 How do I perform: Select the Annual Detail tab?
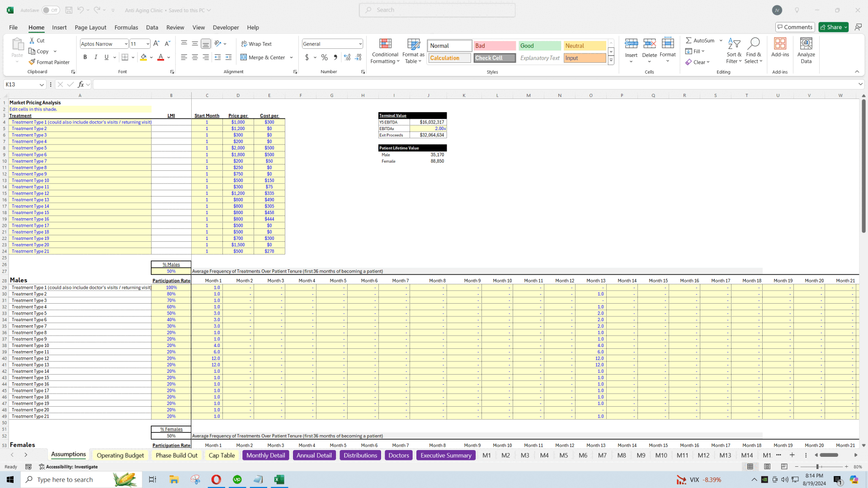(x=314, y=455)
